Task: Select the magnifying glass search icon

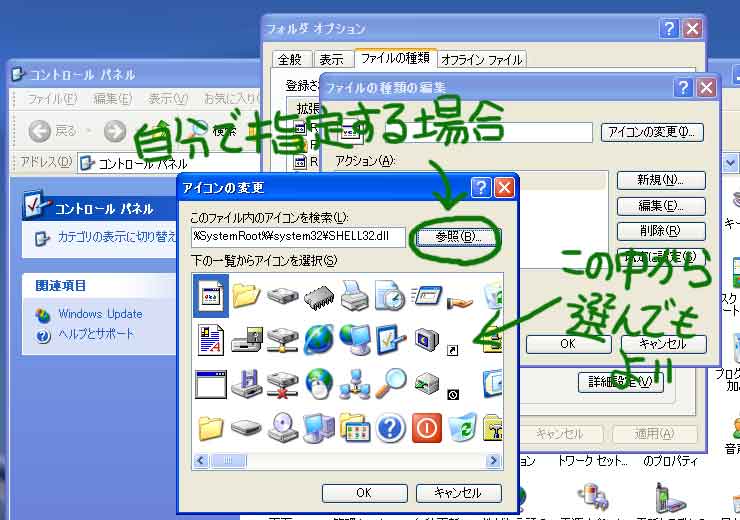Action: click(390, 382)
